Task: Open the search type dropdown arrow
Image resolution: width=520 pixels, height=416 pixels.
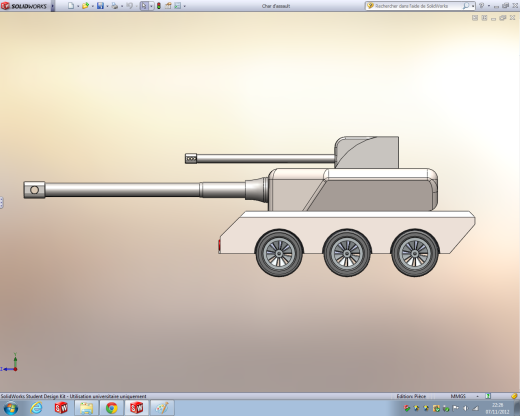Action: [x=473, y=6]
